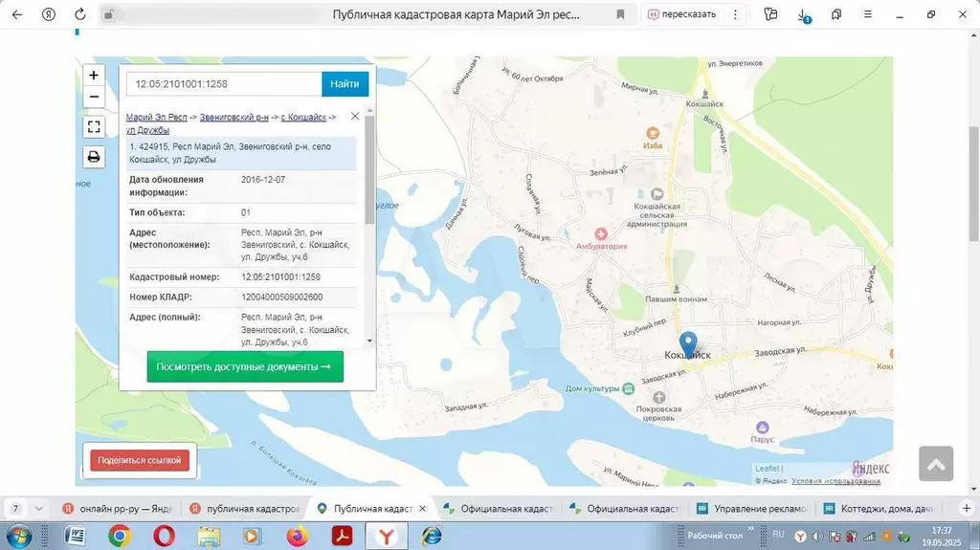980x550 pixels.
Task: Open the three-dot menu beside 'пересказать'
Action: [x=735, y=14]
